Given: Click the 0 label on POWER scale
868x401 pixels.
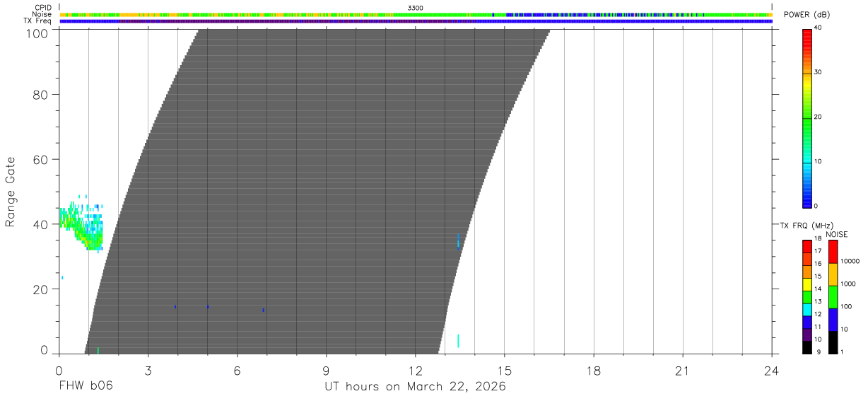Looking at the screenshot, I should pos(816,207).
